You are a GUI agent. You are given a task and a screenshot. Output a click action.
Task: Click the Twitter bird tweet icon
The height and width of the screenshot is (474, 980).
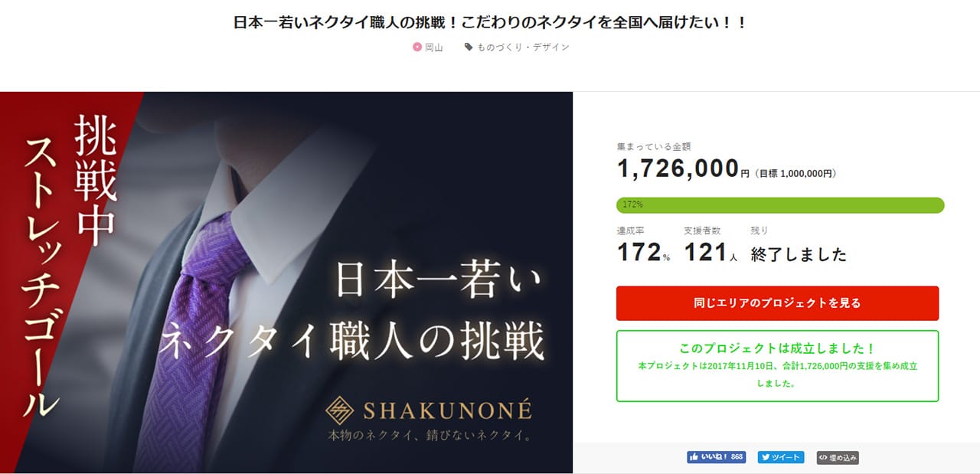(765, 457)
